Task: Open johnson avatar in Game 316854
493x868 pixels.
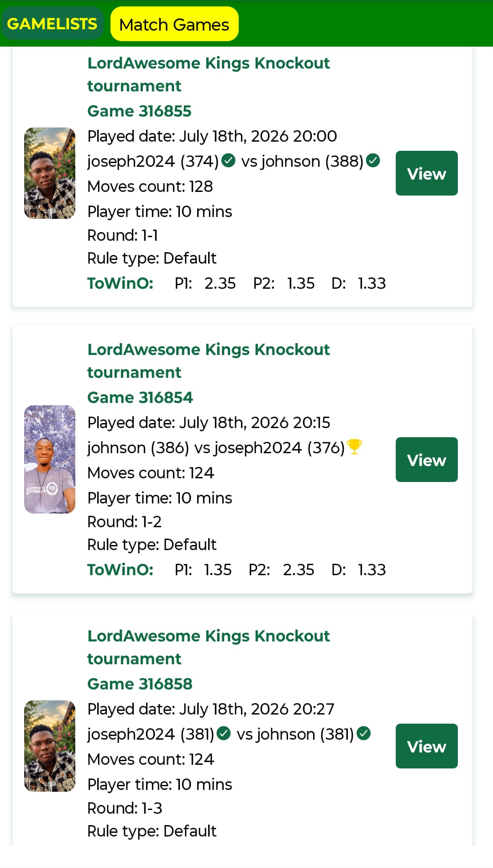Action: point(50,459)
